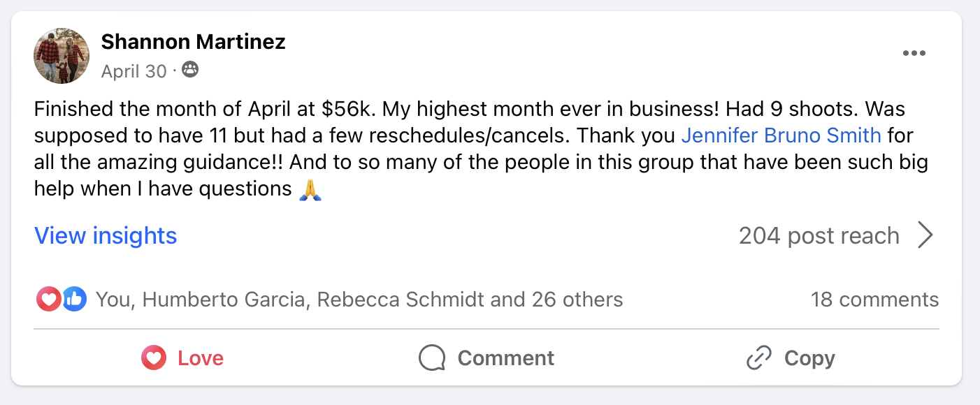Click the red heart reaction icon in the reactions summary
This screenshot has width=980, height=405.
[x=48, y=300]
